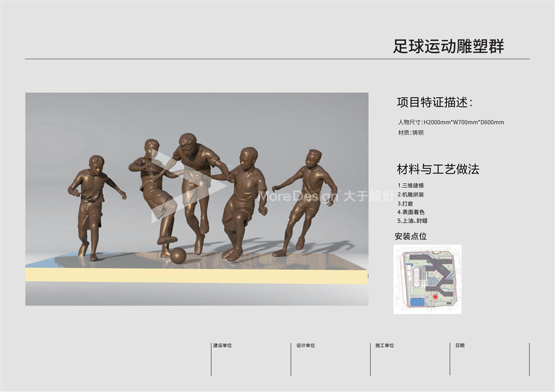This screenshot has height=392, width=555.
Task: Click the title 足球运动雕塑群
Action: pyautogui.click(x=448, y=46)
